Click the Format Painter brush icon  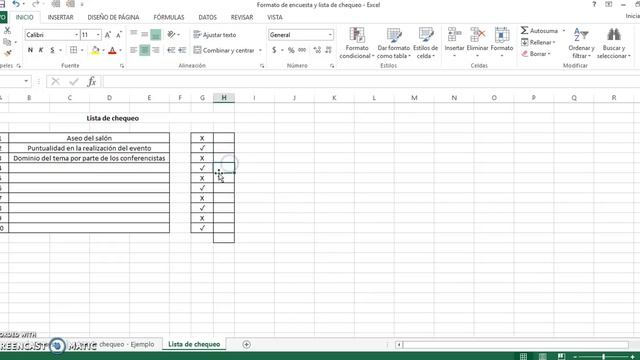[x=7, y=53]
